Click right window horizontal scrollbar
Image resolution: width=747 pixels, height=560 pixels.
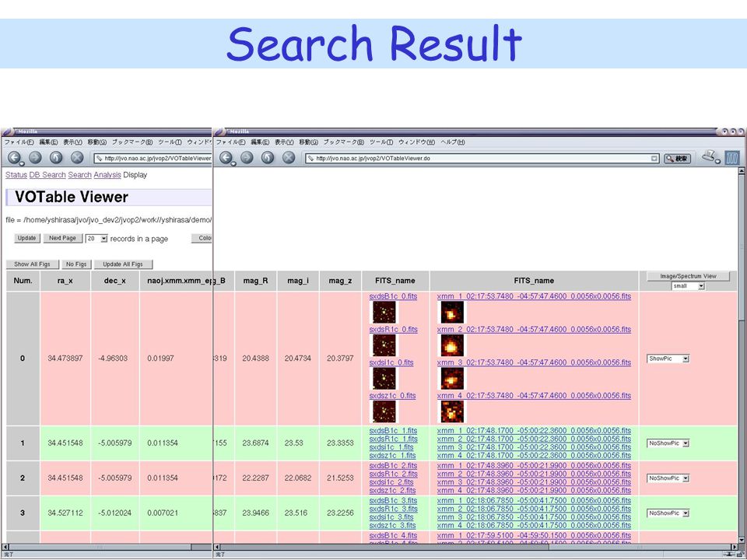click(476, 547)
